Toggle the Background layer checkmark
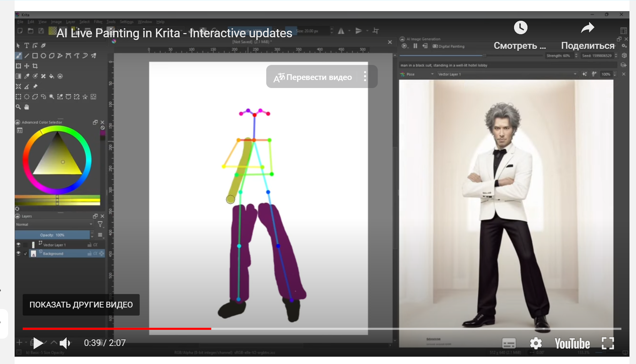The width and height of the screenshot is (636, 364). coord(25,254)
